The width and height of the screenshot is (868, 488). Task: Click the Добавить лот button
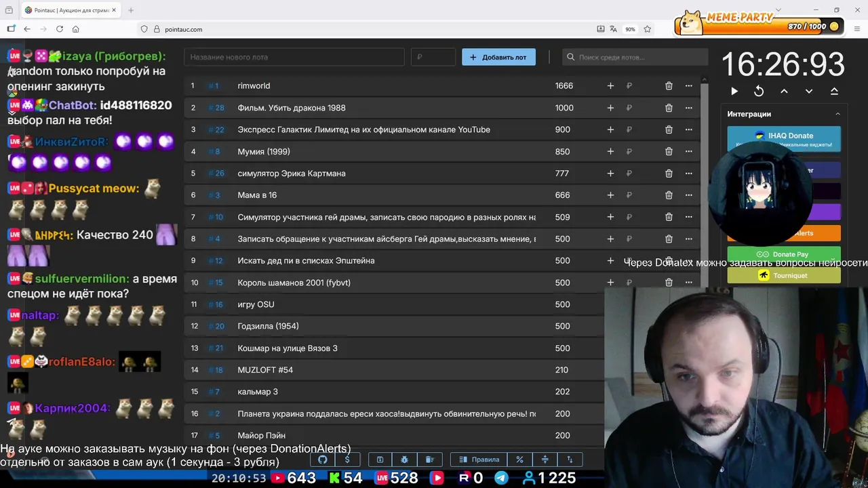coord(498,57)
